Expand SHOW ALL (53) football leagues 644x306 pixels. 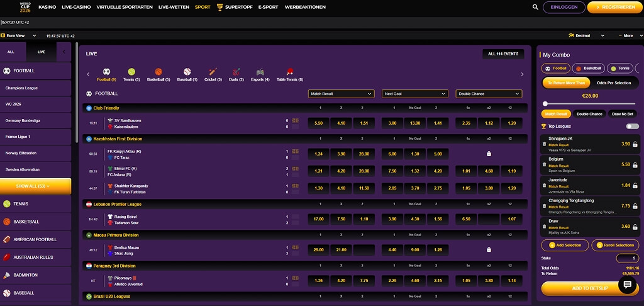[x=35, y=186]
